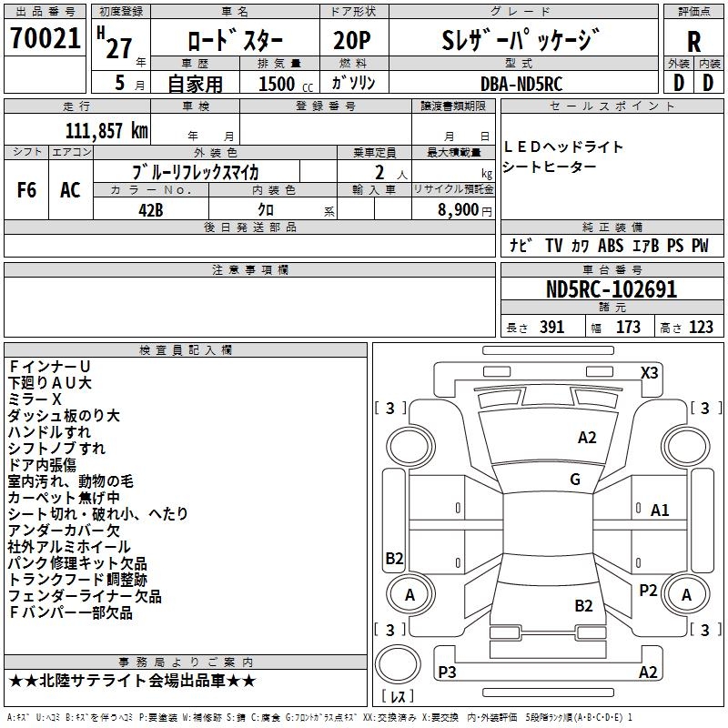Select inspector note ＦインナーＵ
728x728 pixels.
(x=49, y=367)
